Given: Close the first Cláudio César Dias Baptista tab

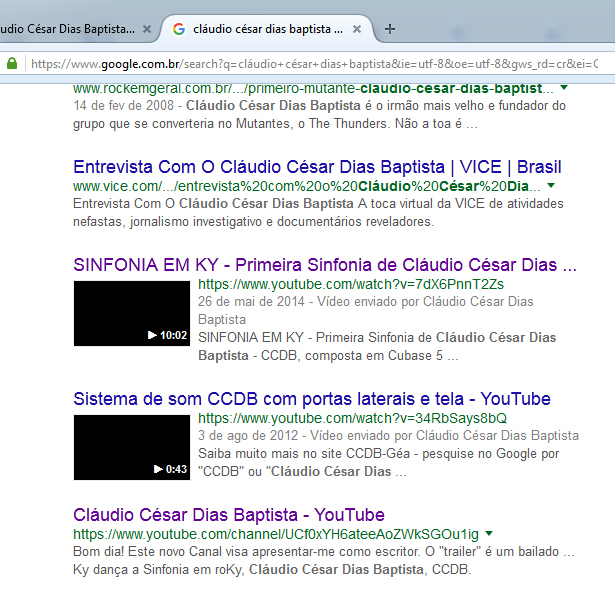Looking at the screenshot, I should (147, 29).
